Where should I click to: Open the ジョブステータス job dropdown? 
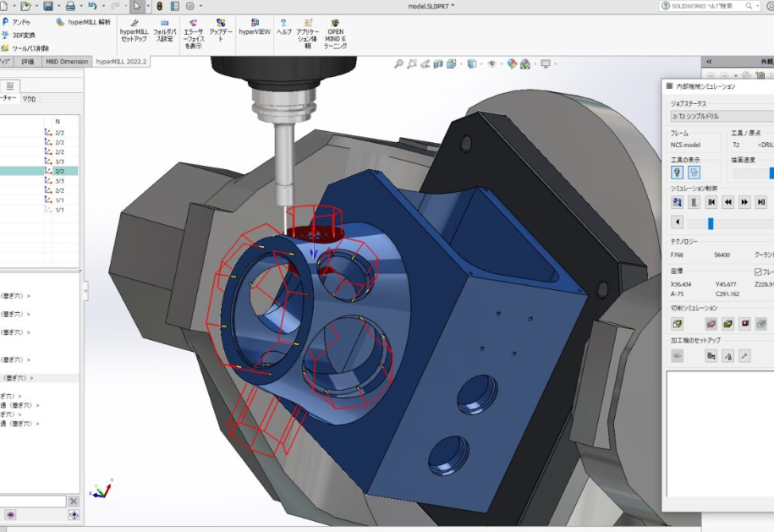722,116
